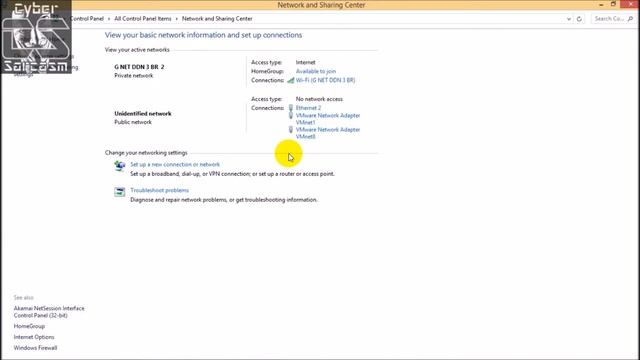Viewport: 640px width, 360px height.
Task: Click Network and Sharing Center breadcrumb
Action: click(217, 19)
